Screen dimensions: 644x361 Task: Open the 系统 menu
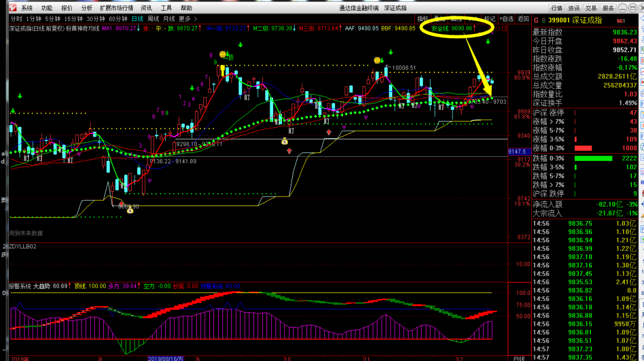point(27,8)
